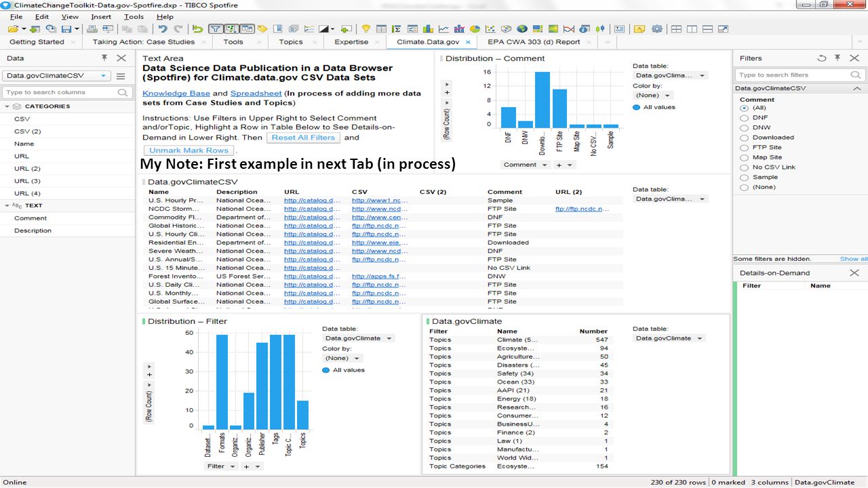This screenshot has height=488, width=868.
Task: Insert a Table visualization from toolbar
Action: [x=381, y=29]
